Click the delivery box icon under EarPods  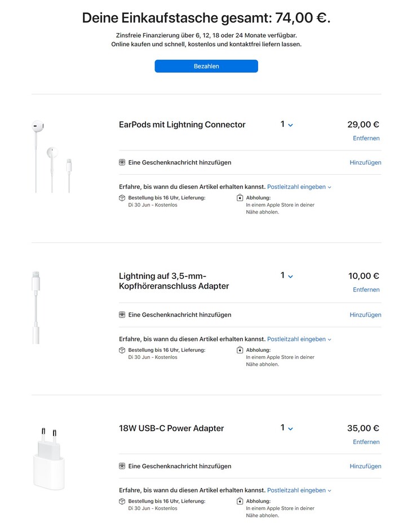click(x=122, y=198)
